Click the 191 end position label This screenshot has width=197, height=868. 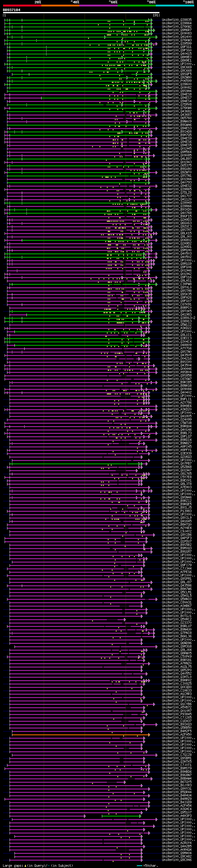155,15
